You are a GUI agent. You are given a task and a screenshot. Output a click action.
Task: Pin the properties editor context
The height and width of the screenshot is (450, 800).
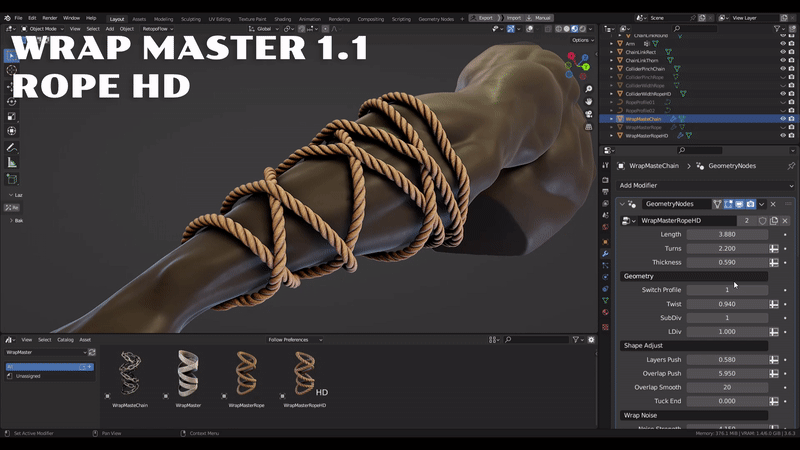tap(791, 166)
